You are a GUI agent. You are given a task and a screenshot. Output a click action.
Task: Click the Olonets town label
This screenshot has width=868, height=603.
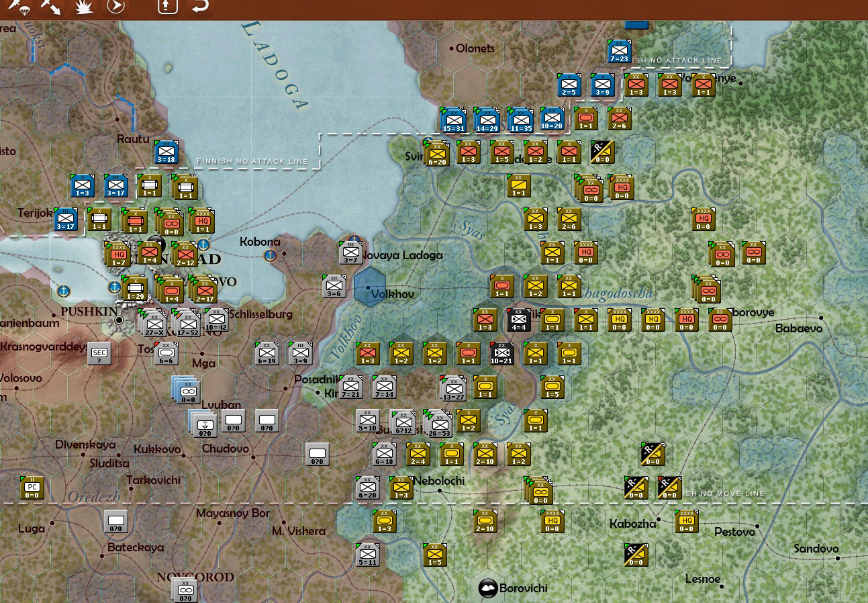coord(475,48)
